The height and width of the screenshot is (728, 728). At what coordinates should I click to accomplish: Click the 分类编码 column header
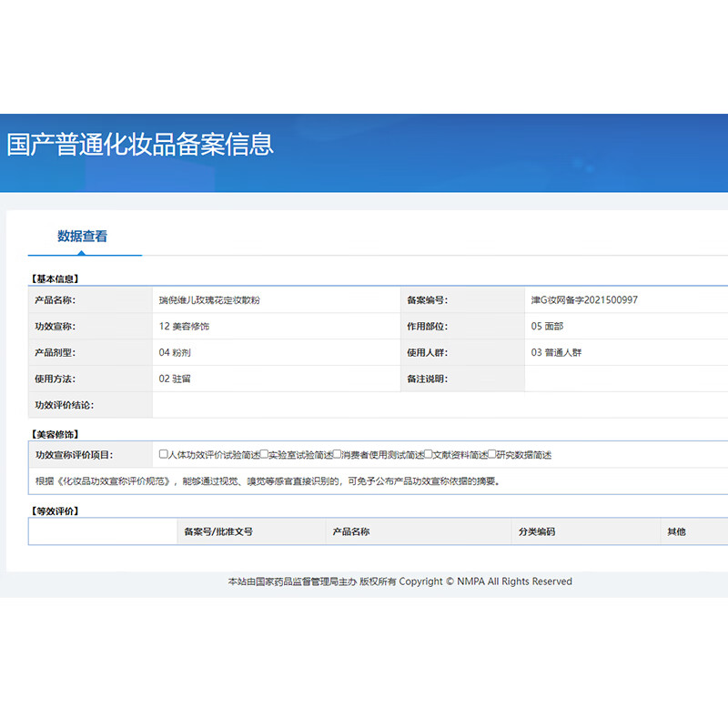[537, 531]
